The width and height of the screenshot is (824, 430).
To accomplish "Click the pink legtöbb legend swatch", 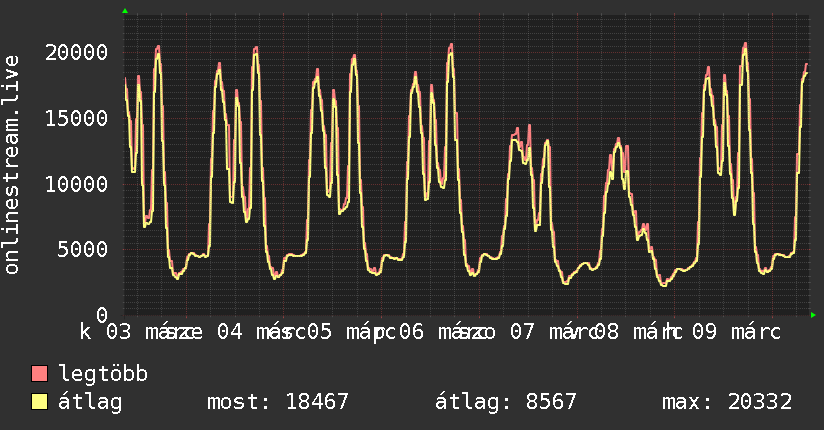I will click(39, 374).
